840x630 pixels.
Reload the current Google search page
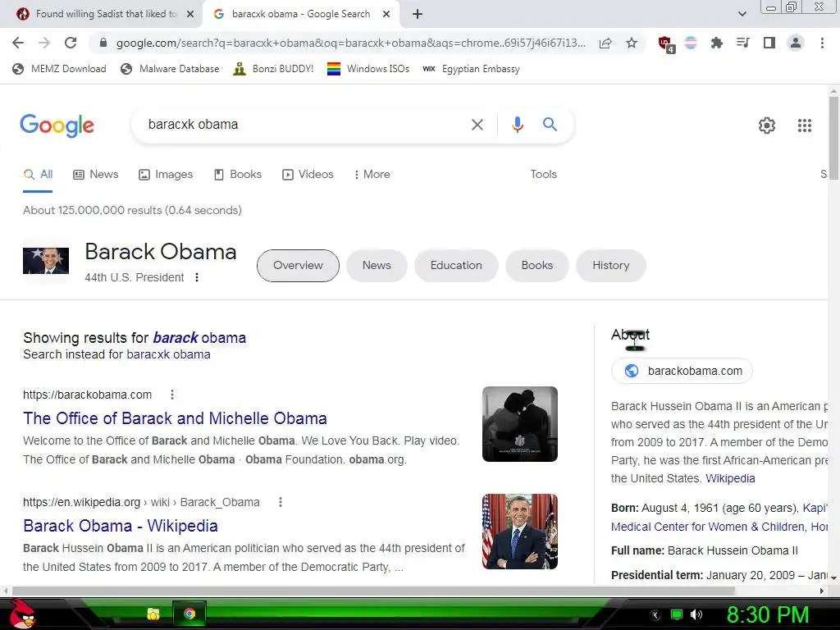click(71, 43)
